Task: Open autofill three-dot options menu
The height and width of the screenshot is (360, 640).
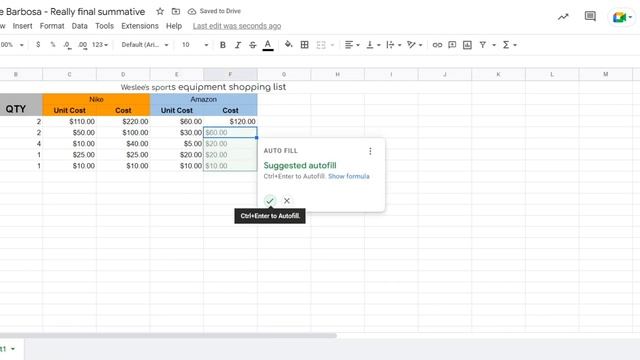Action: 370,151
